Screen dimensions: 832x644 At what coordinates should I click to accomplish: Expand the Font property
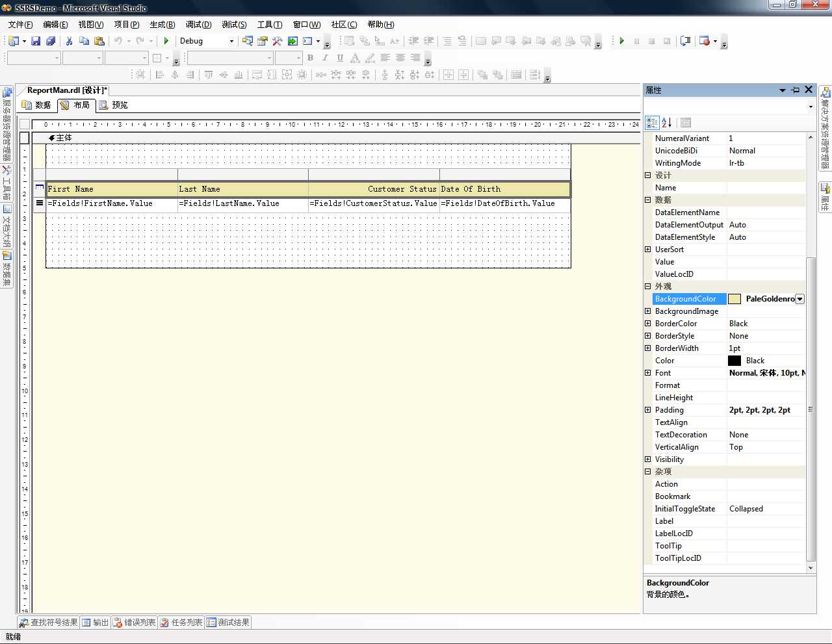647,373
